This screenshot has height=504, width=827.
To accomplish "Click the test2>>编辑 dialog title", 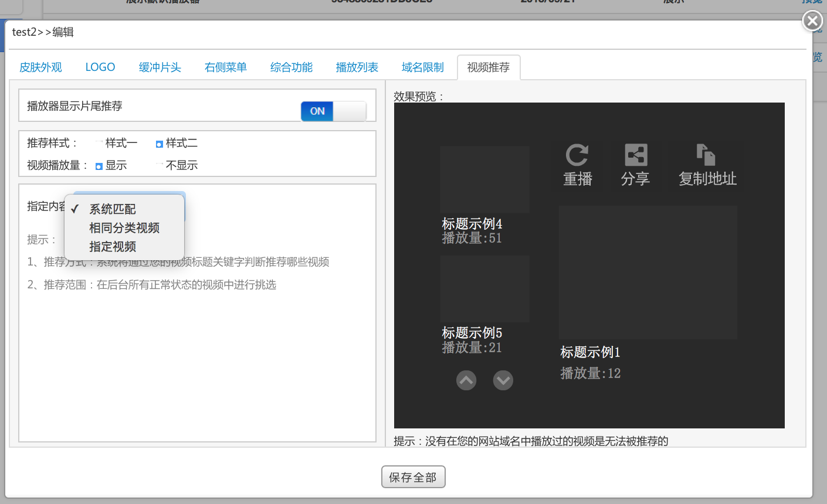I will pyautogui.click(x=43, y=32).
